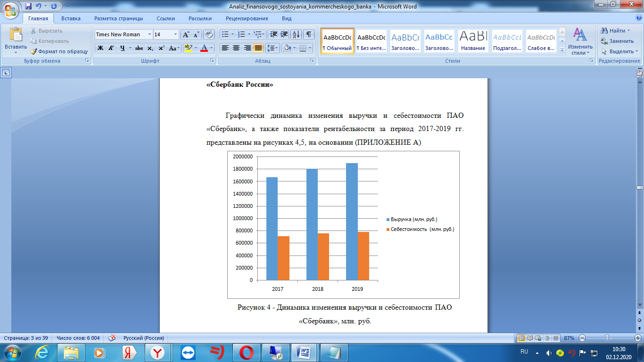
Task: Click the Вставить paste button
Action: [x=16, y=41]
